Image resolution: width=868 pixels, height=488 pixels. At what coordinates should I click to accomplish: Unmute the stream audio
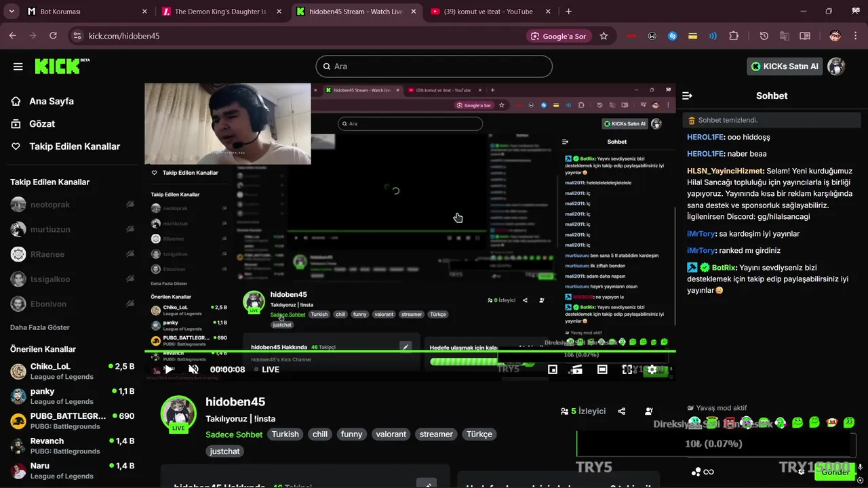click(x=193, y=369)
